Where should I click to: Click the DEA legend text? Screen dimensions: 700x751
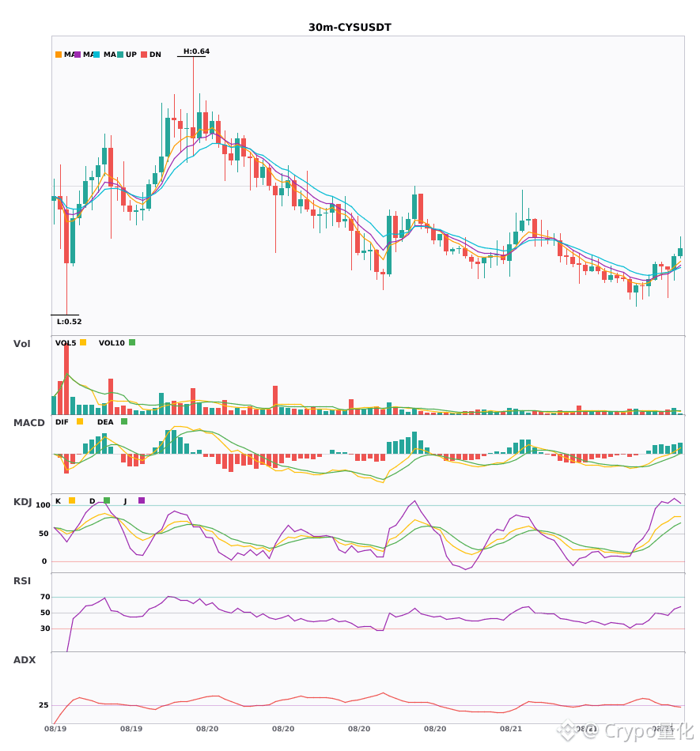point(105,422)
